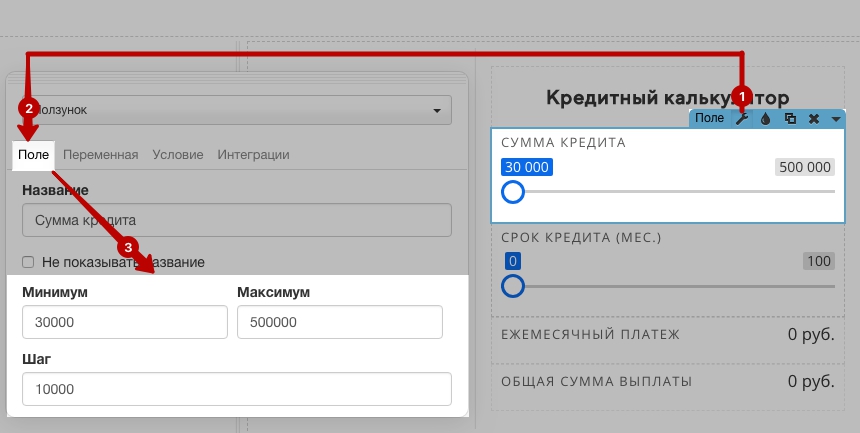Image resolution: width=860 pixels, height=433 pixels.
Task: Click the Срок кредита slider handle
Action: pos(513,286)
